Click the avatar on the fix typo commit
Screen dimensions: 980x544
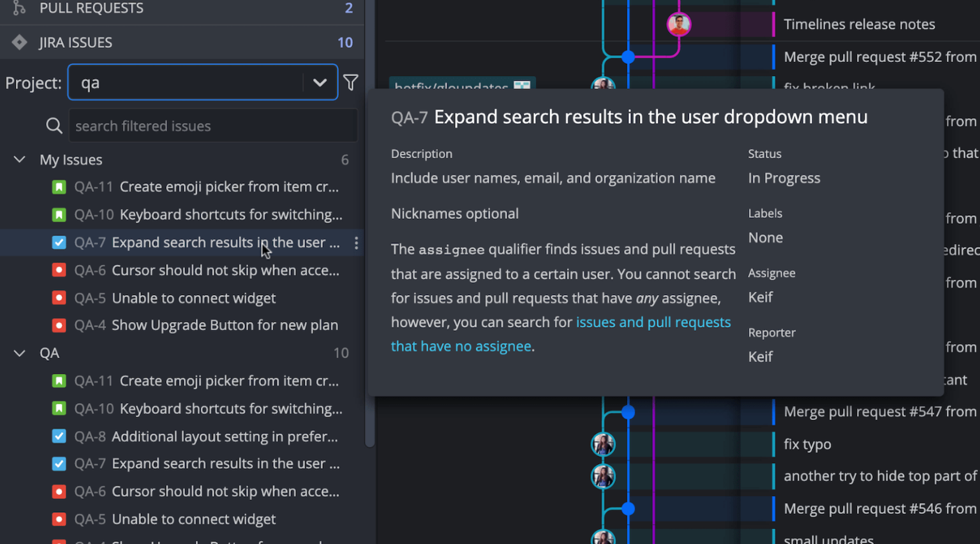[x=604, y=444]
